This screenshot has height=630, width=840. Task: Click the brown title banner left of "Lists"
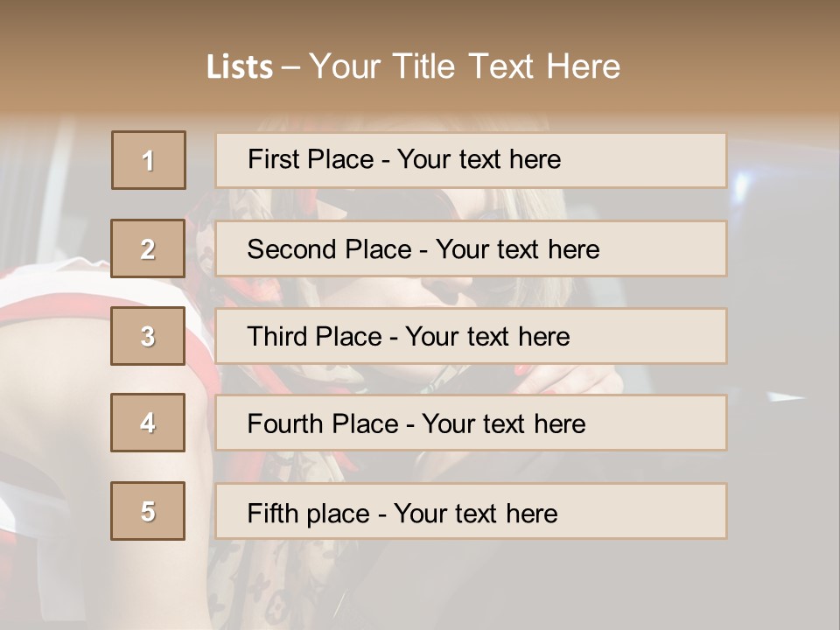click(105, 66)
